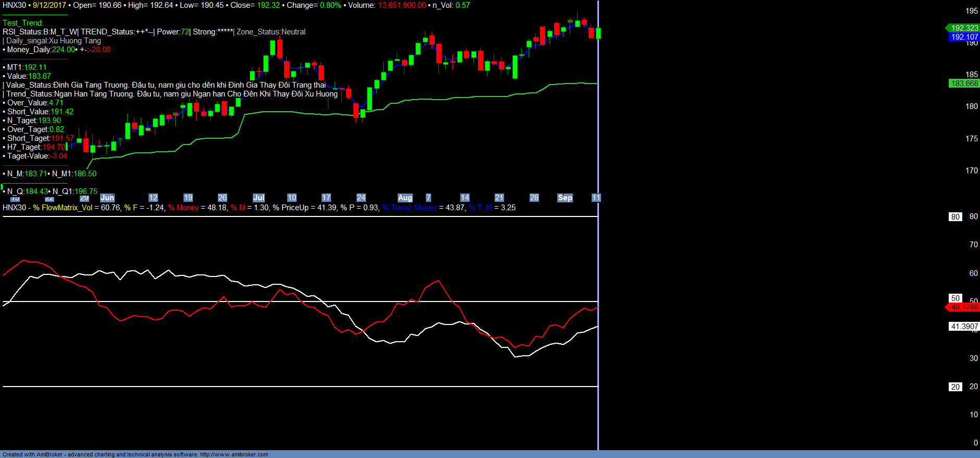Screen dimensions: 980x458
Task: Click the red 48.1788 indicator value tag
Action: [964, 307]
